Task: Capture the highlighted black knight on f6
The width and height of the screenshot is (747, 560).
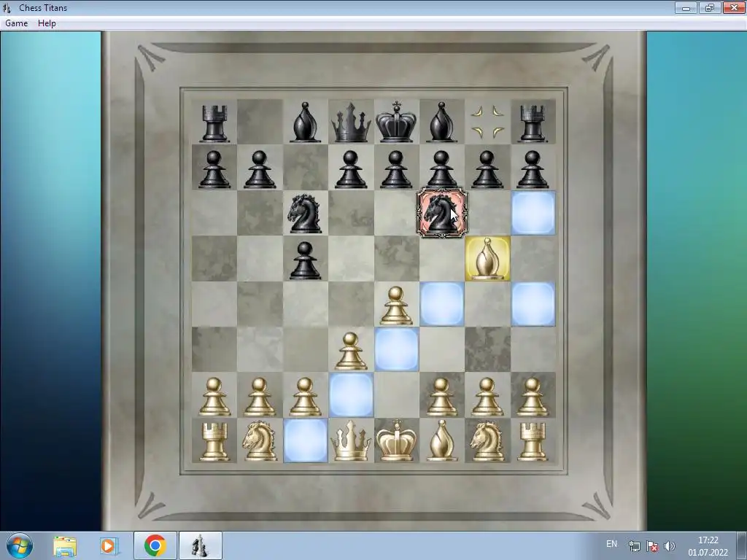Action: (x=442, y=212)
